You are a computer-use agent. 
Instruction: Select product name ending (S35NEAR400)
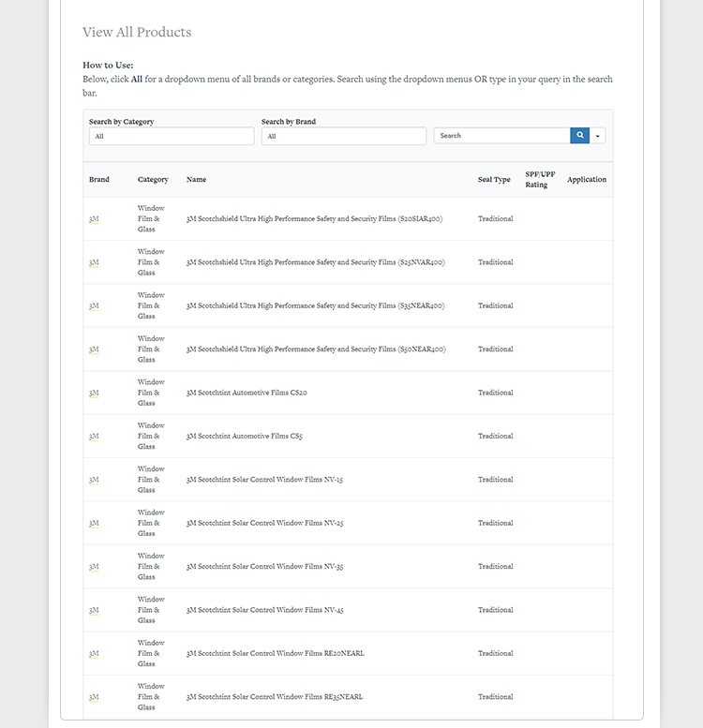coord(315,305)
